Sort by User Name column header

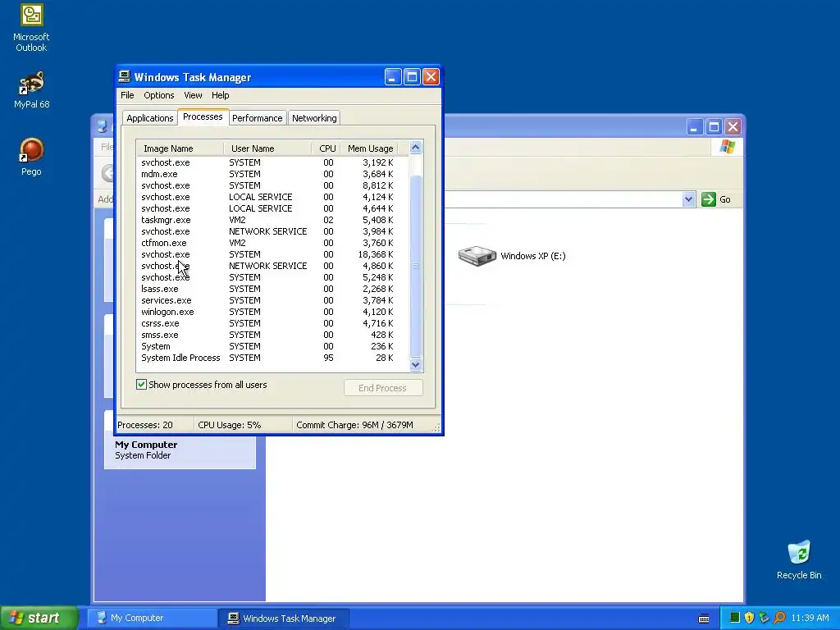tap(267, 148)
